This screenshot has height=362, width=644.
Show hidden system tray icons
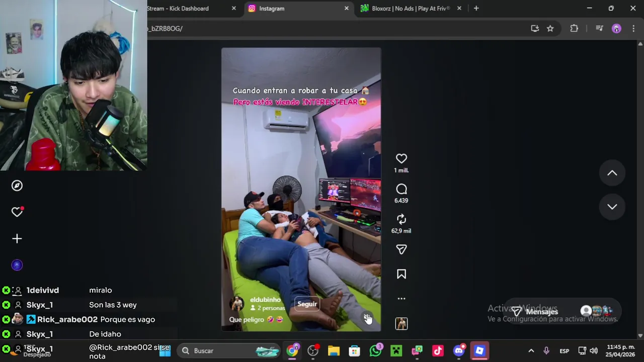pos(531,351)
